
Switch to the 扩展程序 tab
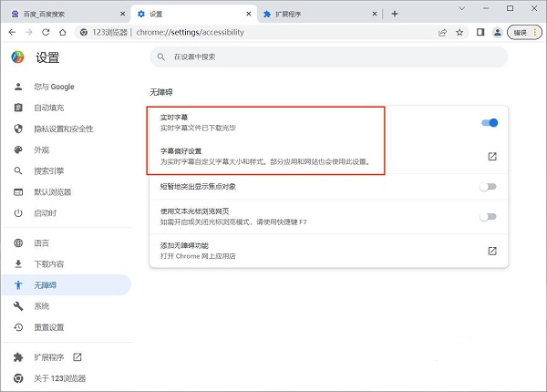(319, 14)
